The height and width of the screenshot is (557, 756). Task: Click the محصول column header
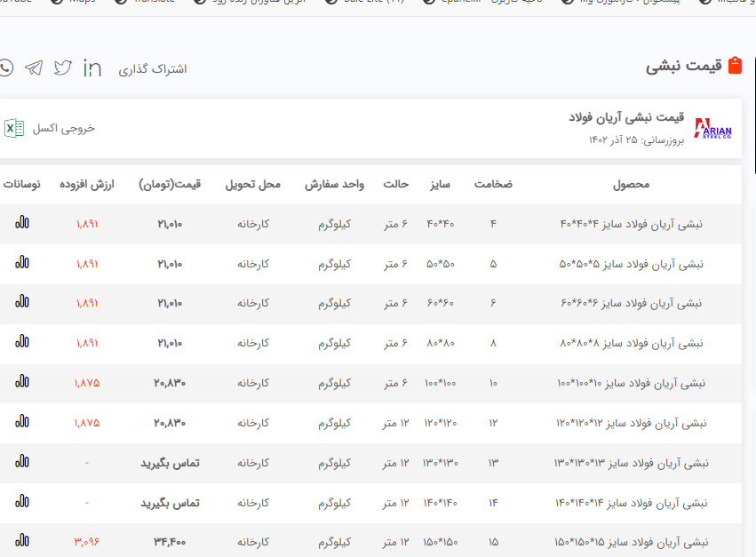(631, 185)
